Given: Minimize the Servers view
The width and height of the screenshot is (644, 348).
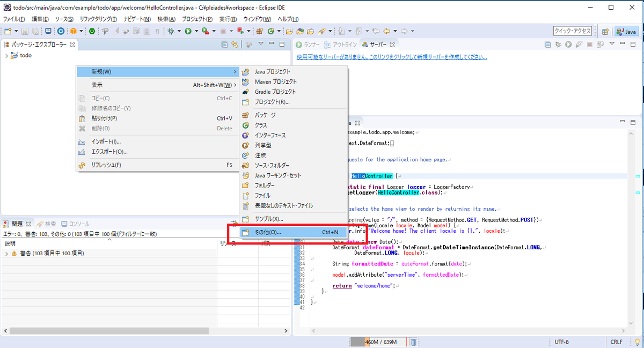Looking at the screenshot, I should [621, 45].
